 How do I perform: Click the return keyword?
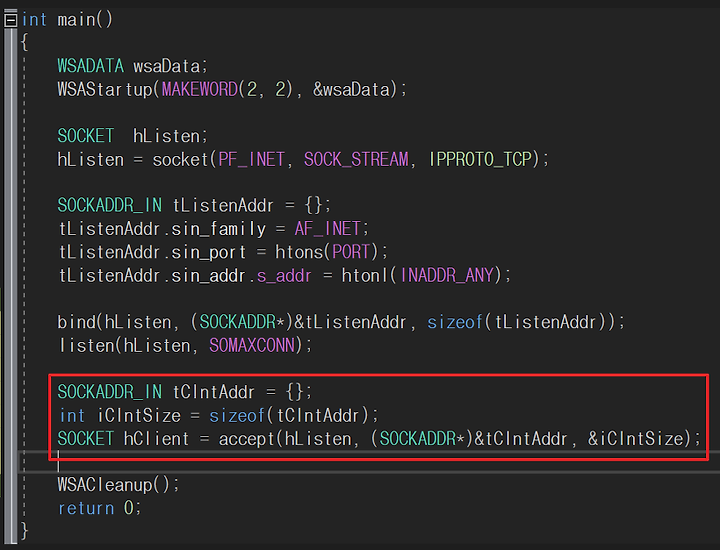pyautogui.click(x=86, y=508)
